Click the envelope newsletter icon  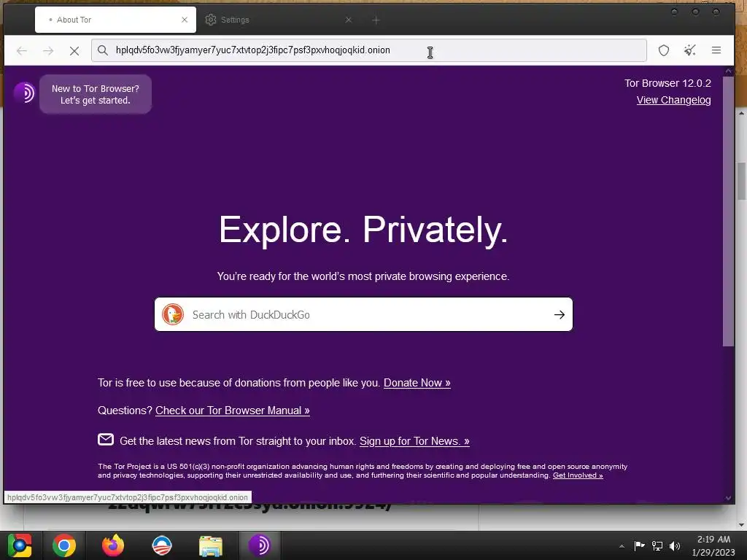click(x=106, y=440)
